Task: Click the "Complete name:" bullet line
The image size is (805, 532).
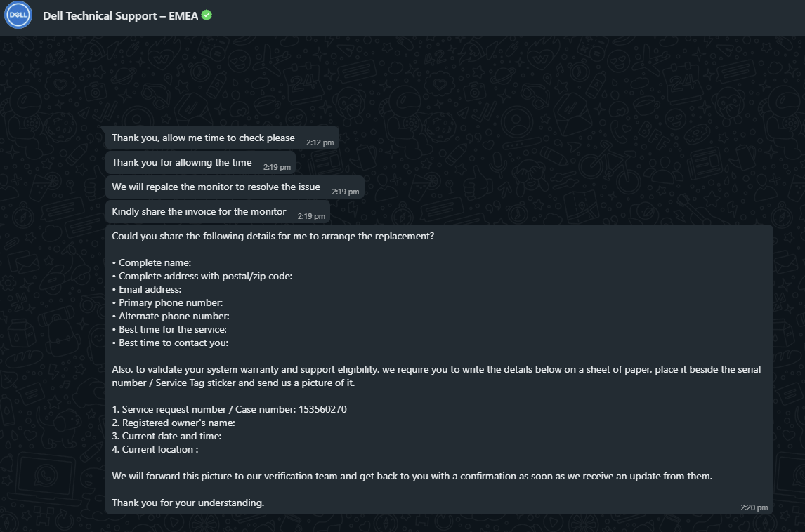Action: click(x=152, y=262)
